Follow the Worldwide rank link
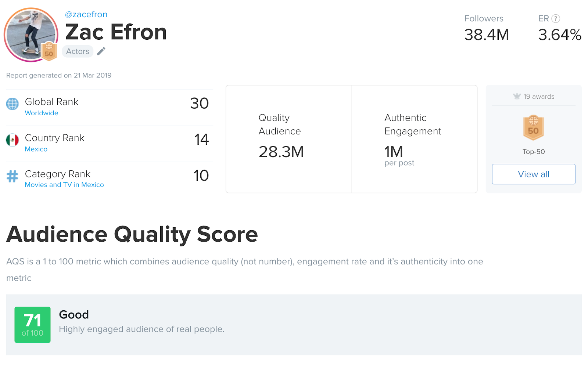Image resolution: width=588 pixels, height=365 pixels. pyautogui.click(x=42, y=113)
